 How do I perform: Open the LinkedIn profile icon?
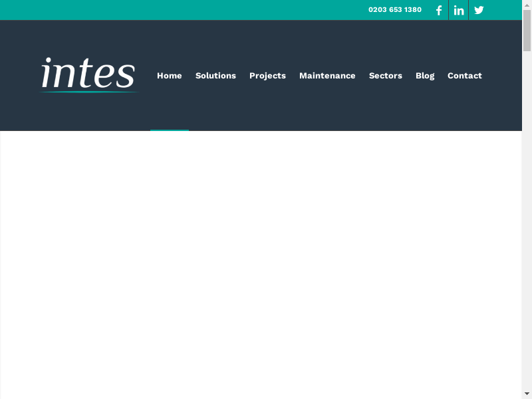pos(459,10)
